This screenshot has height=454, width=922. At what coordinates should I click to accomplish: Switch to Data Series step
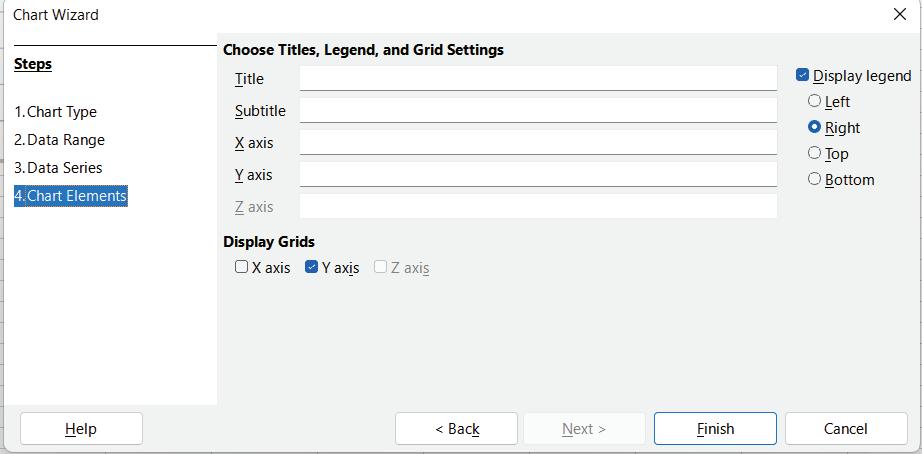59,168
